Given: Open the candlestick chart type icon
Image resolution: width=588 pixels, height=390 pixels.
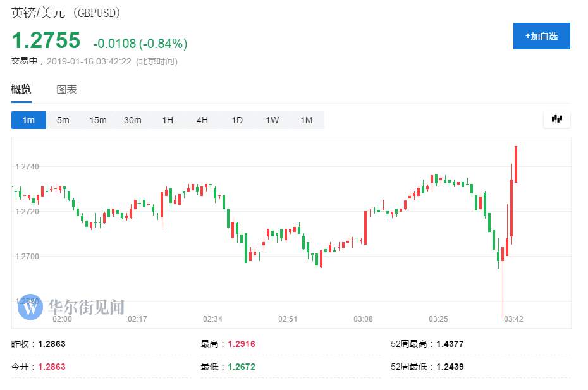Looking at the screenshot, I should pos(557,119).
